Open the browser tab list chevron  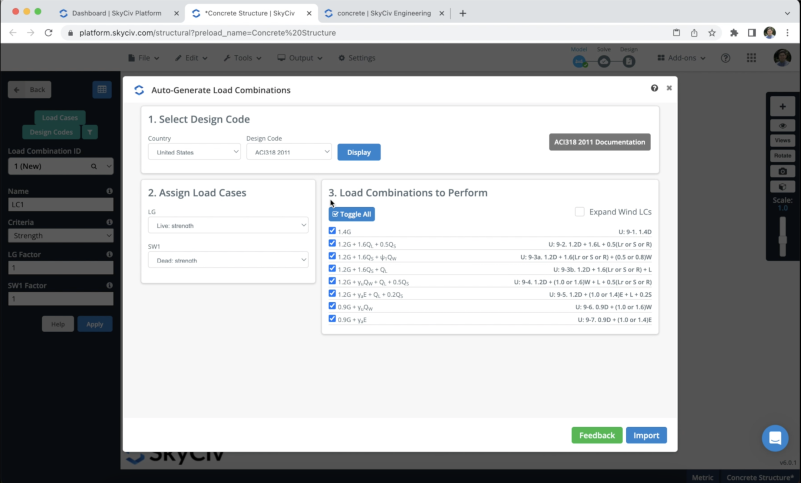pos(787,13)
